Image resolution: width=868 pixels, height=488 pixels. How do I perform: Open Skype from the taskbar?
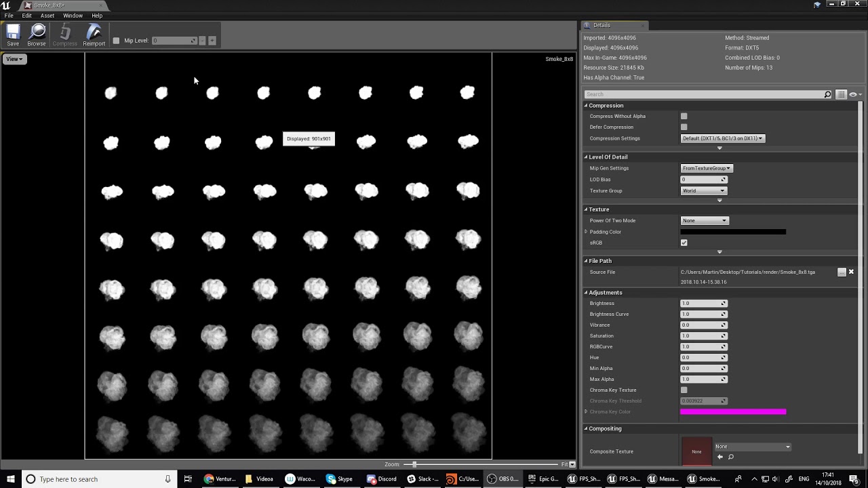[339, 479]
